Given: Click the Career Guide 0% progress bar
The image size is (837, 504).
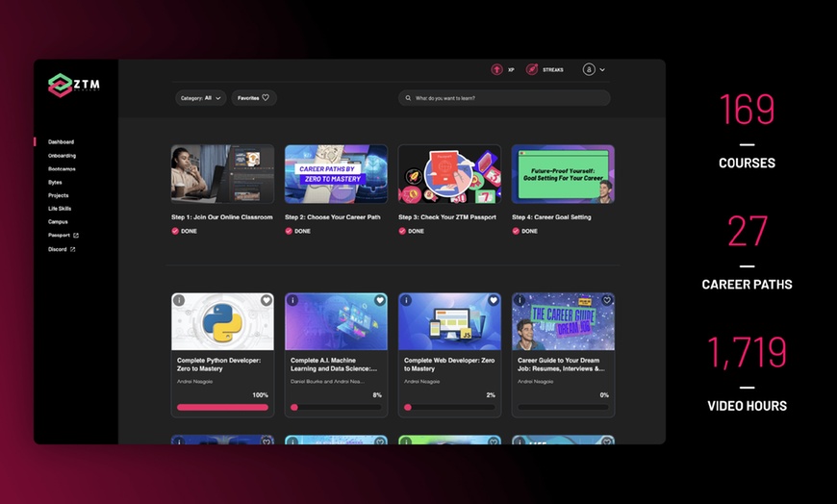Looking at the screenshot, I should (563, 408).
